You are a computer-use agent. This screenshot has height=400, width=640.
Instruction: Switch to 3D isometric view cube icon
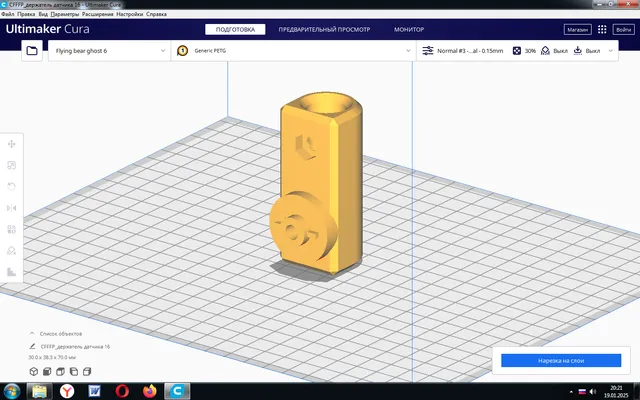[33, 371]
